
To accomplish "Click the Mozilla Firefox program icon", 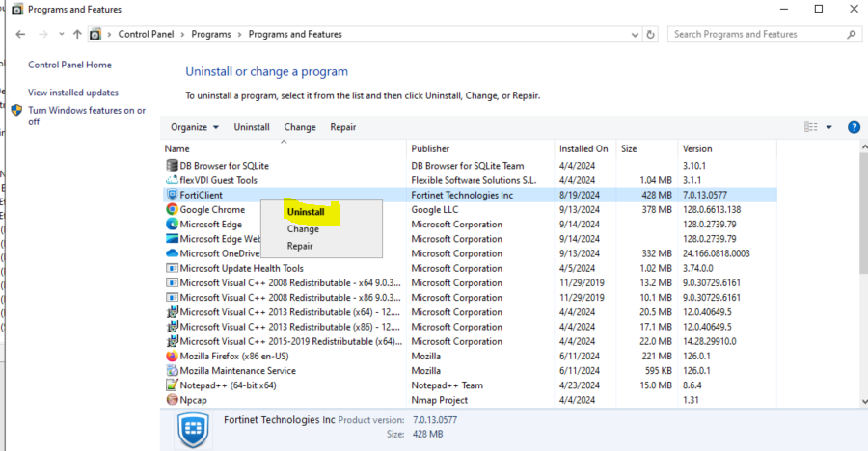I will pos(172,356).
